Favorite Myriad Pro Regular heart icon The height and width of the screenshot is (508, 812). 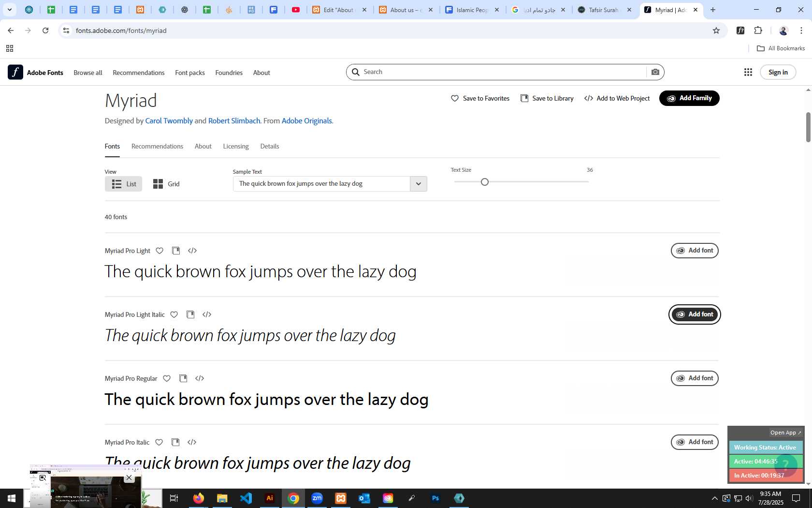click(167, 378)
